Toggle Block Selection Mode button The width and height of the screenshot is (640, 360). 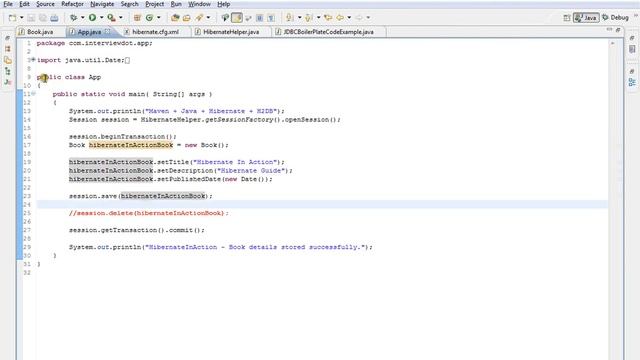260,18
